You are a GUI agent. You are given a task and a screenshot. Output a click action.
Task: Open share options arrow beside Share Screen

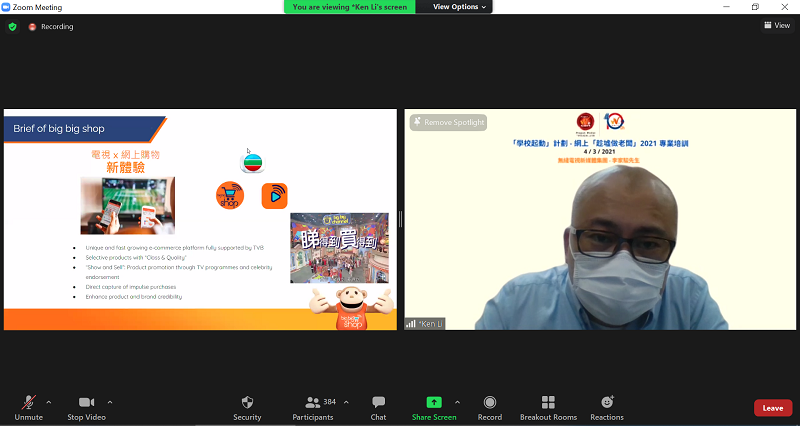(x=458, y=402)
